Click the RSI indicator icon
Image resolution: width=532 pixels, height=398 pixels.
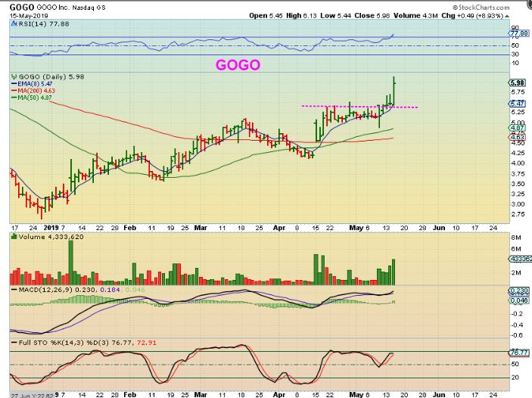click(x=14, y=23)
